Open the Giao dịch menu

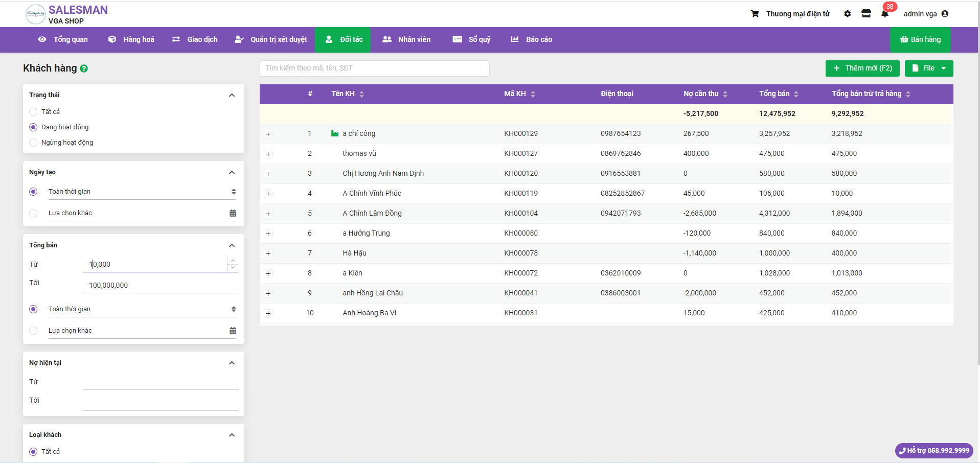(x=195, y=39)
